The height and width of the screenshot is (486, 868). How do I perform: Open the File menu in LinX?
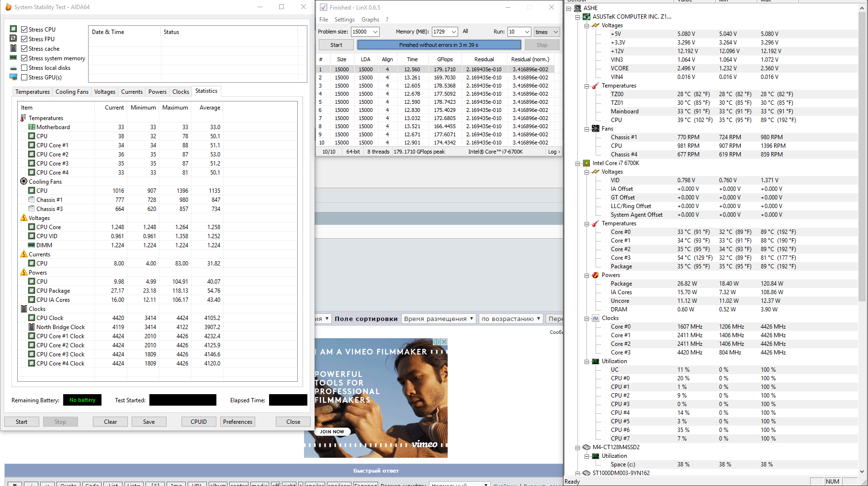coord(324,20)
